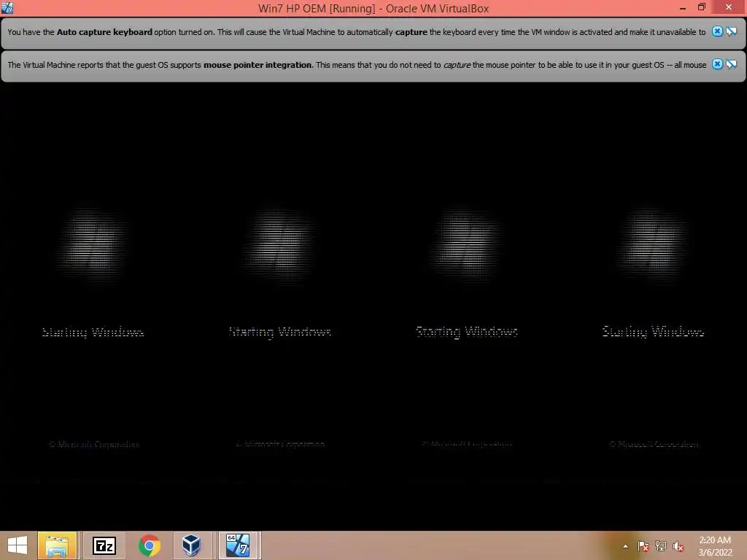The image size is (747, 560).
Task: Click the mouse pointer integration message text
Action: click(x=357, y=65)
